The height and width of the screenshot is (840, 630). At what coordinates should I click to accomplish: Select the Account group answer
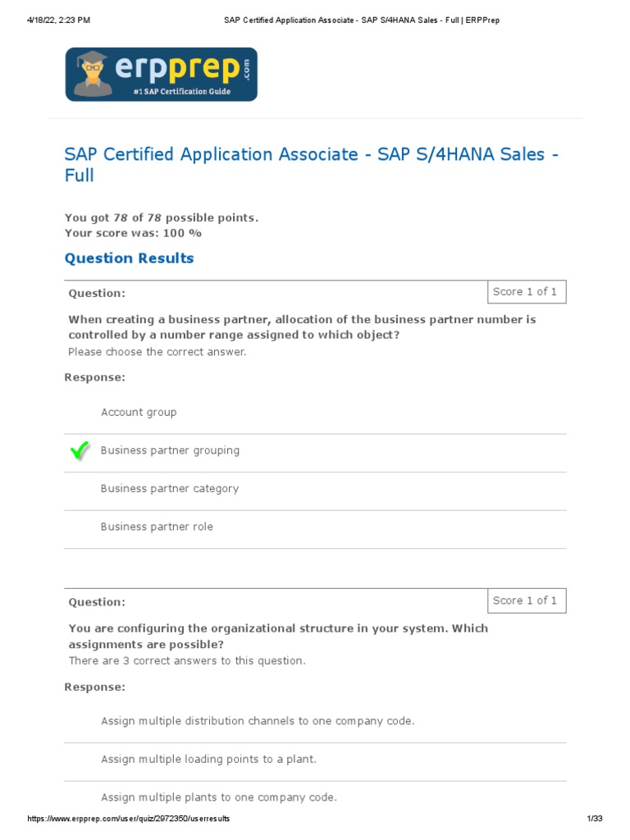(x=139, y=413)
